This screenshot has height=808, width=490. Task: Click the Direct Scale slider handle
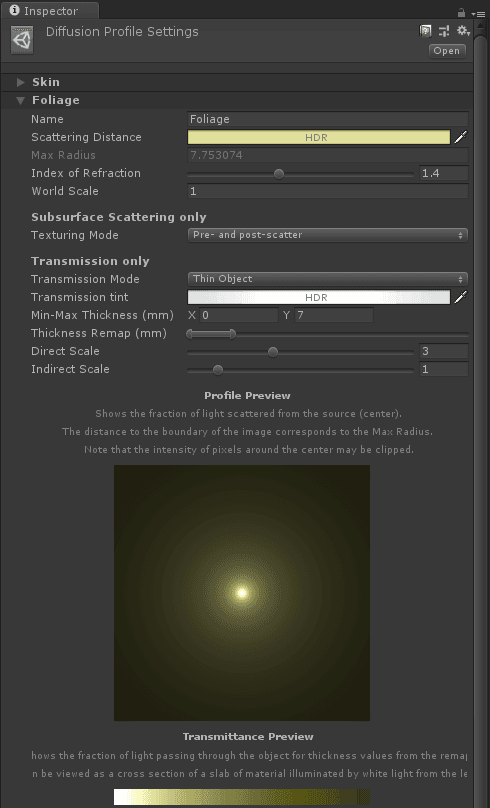(x=273, y=352)
